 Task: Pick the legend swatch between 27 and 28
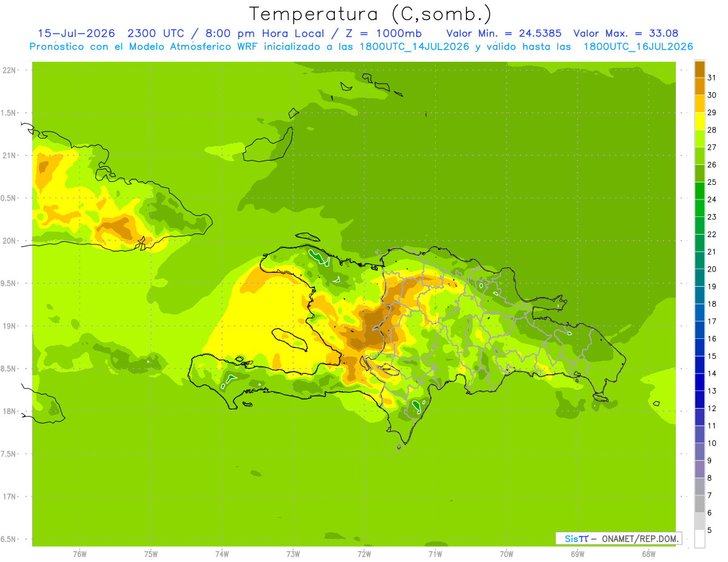(699, 138)
